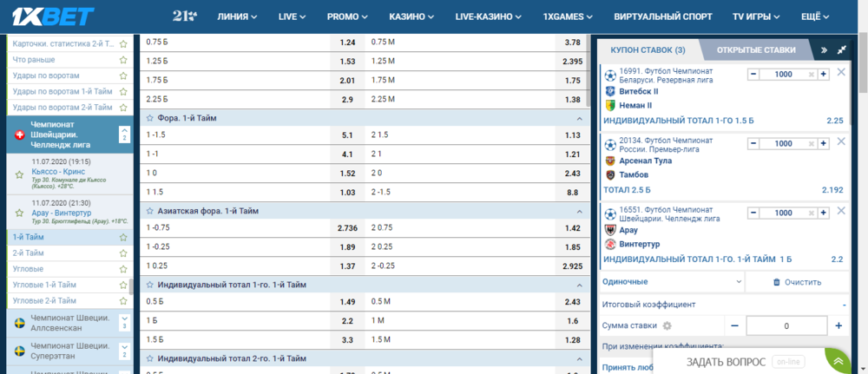Screen dimensions: 868x374
Task: Open the PROMO dropdown menu
Action: pos(348,16)
